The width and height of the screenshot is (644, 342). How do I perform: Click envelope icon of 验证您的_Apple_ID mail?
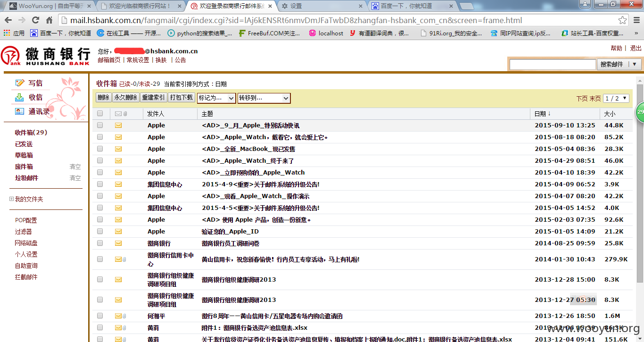click(x=118, y=232)
